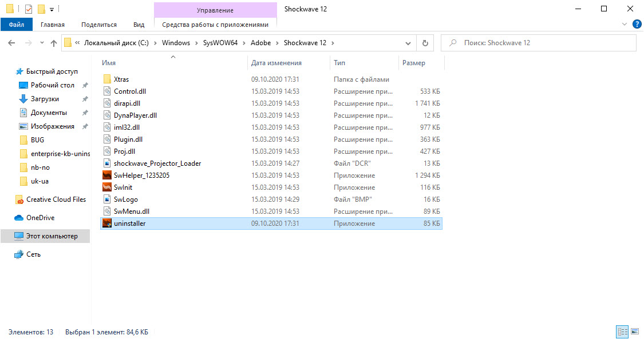Open Рабочий стол in quick access

tap(48, 85)
